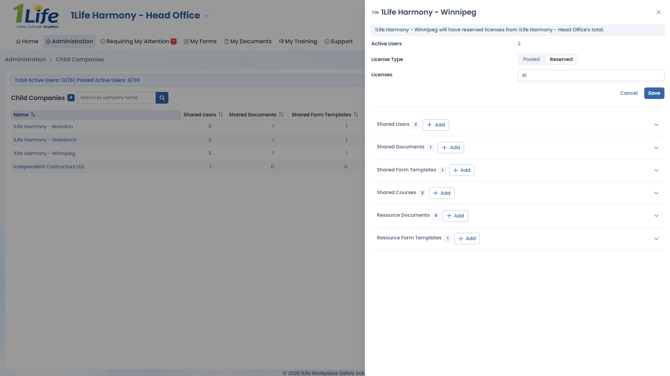Close the Winnipeg side panel
This screenshot has width=670, height=376.
tap(658, 12)
